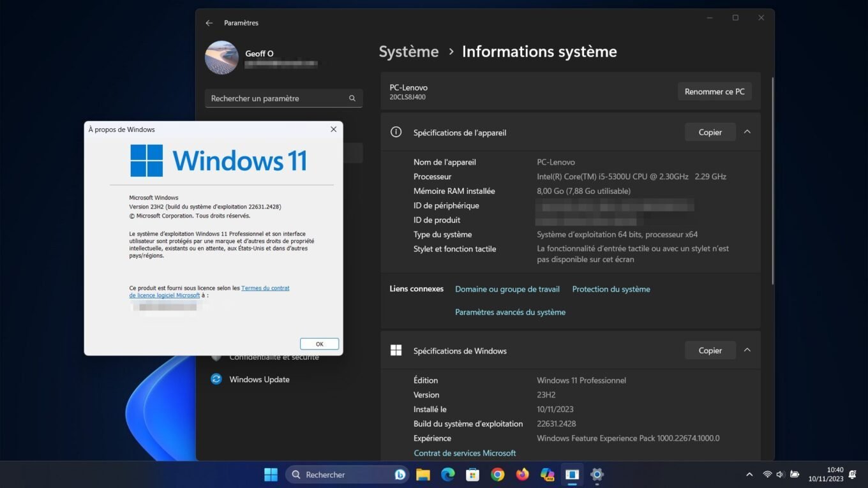868x488 pixels.
Task: Click the Windows 11 logo in dialog
Action: tap(218, 160)
